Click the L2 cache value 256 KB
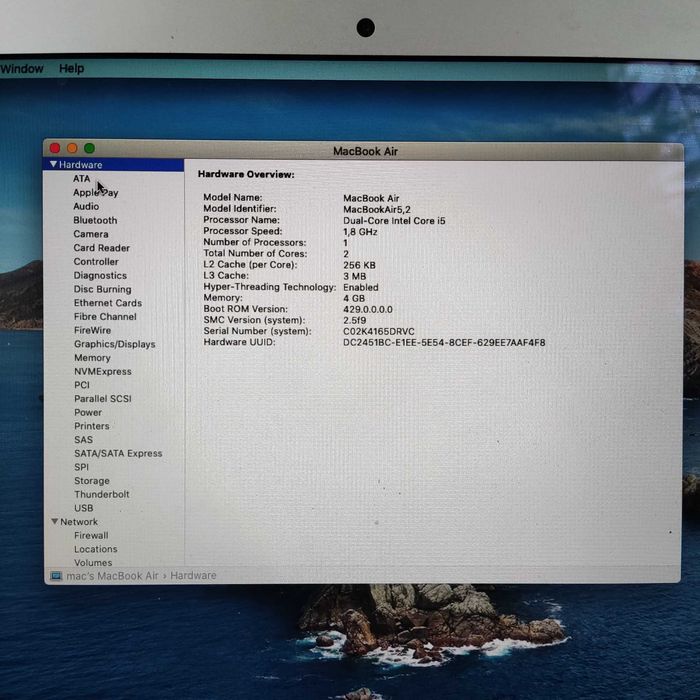Image resolution: width=700 pixels, height=700 pixels. point(359,265)
